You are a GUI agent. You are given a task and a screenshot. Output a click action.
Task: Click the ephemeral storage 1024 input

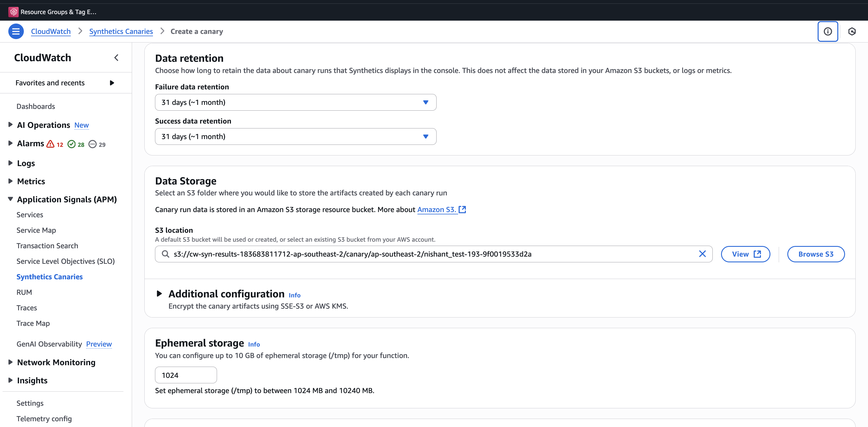(x=186, y=375)
